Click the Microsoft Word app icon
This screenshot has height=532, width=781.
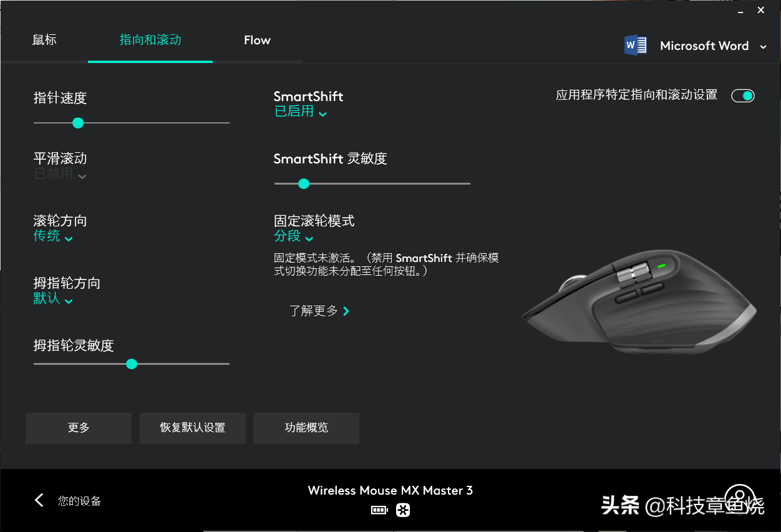click(x=636, y=46)
